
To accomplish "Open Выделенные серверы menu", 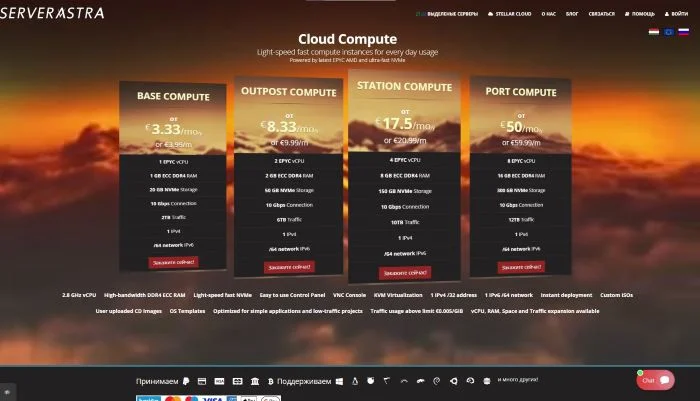I will point(447,14).
